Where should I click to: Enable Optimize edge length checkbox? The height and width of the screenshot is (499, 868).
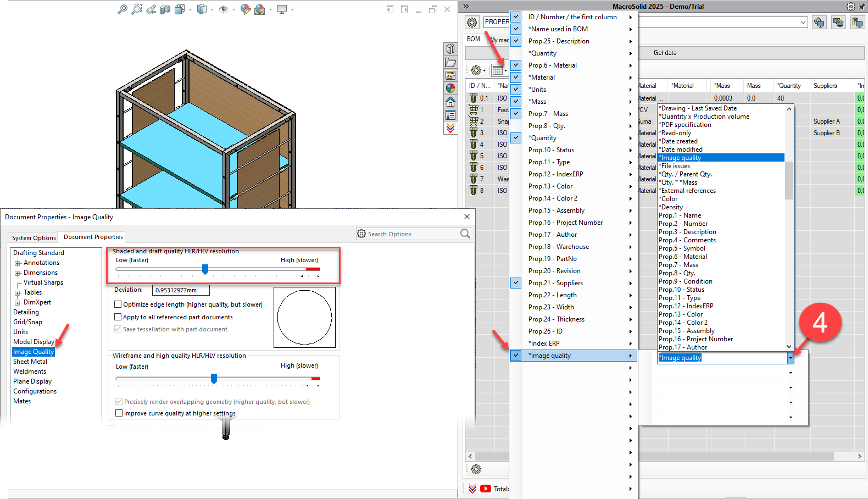118,304
